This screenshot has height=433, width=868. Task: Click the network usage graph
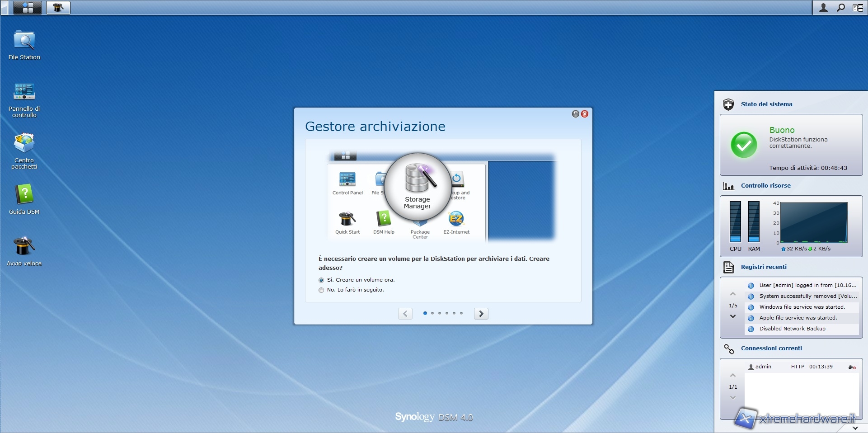(813, 222)
